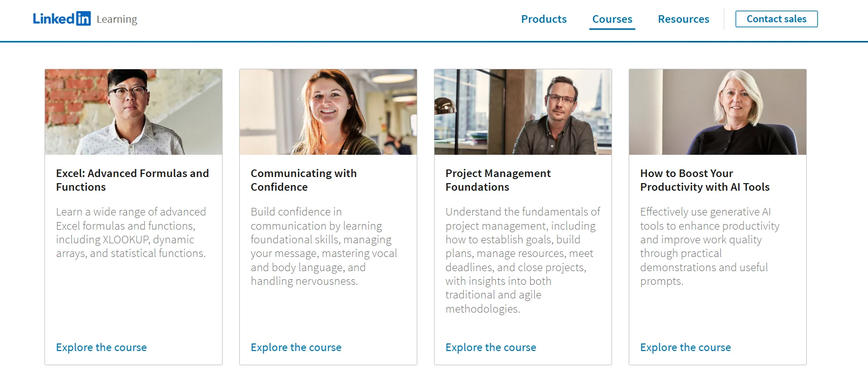Explore the course for Excel Advanced Formulas
This screenshot has width=868, height=391.
click(101, 347)
